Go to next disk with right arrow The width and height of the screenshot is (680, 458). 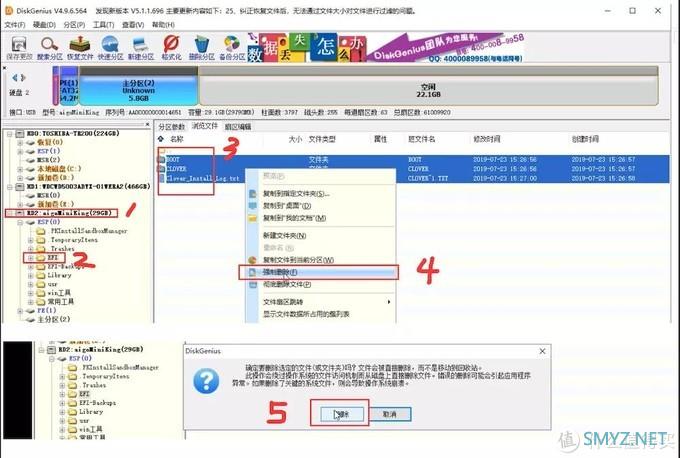coord(23,78)
